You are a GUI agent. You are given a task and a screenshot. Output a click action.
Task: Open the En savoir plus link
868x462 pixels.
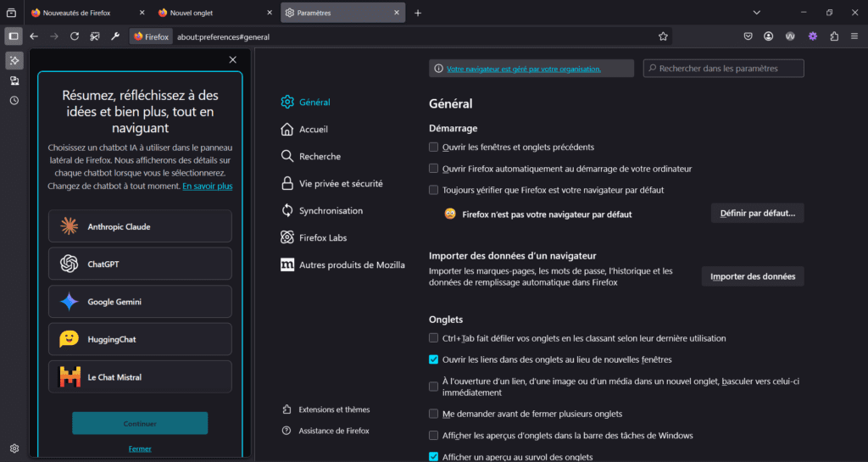[x=208, y=186]
